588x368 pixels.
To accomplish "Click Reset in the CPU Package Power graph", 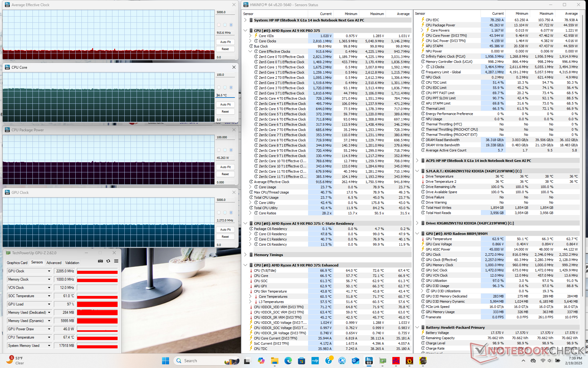I will click(x=225, y=174).
